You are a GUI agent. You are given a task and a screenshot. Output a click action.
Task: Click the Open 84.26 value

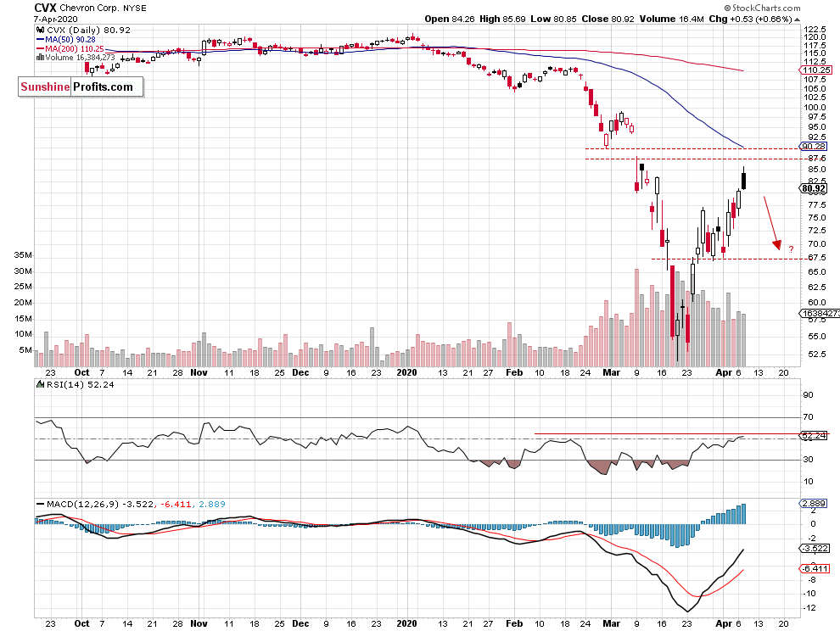450,19
